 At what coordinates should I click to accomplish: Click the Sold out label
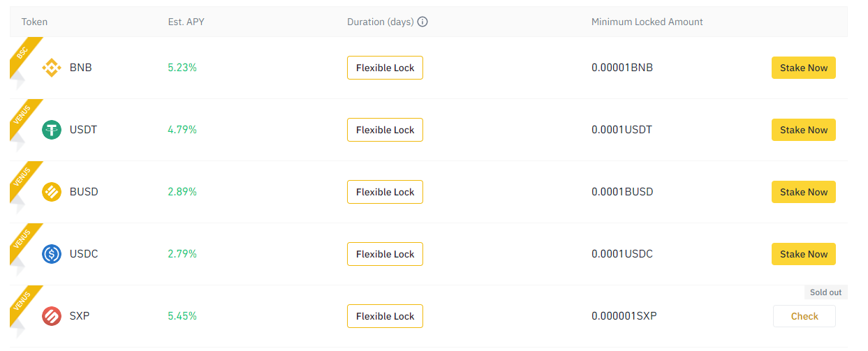point(826,292)
